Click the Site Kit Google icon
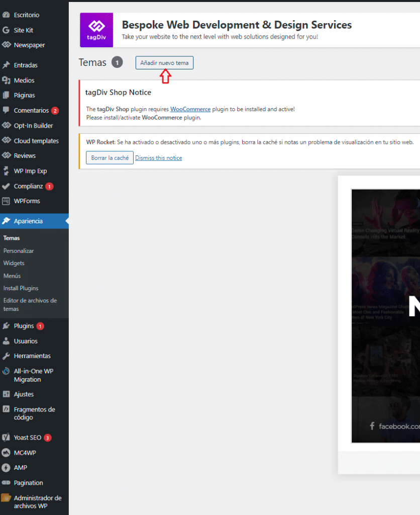This screenshot has height=515, width=420. coord(6,30)
